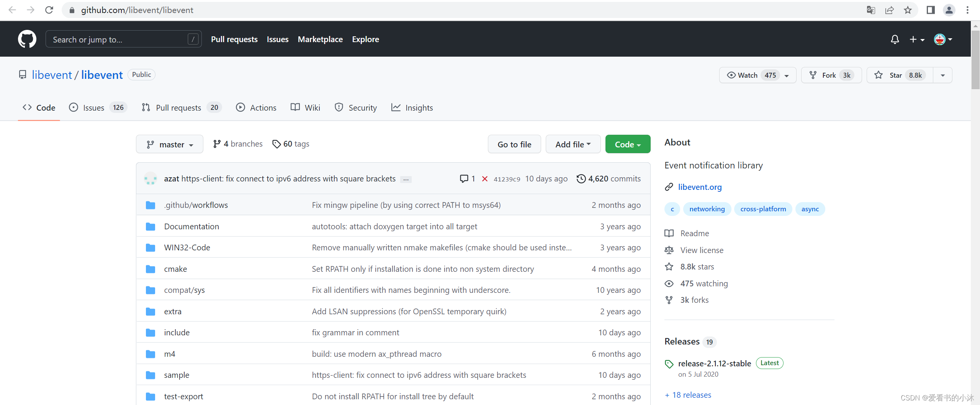Screen dimensions: 980x405
Task: Switch to the Pull requests tab
Action: click(182, 108)
